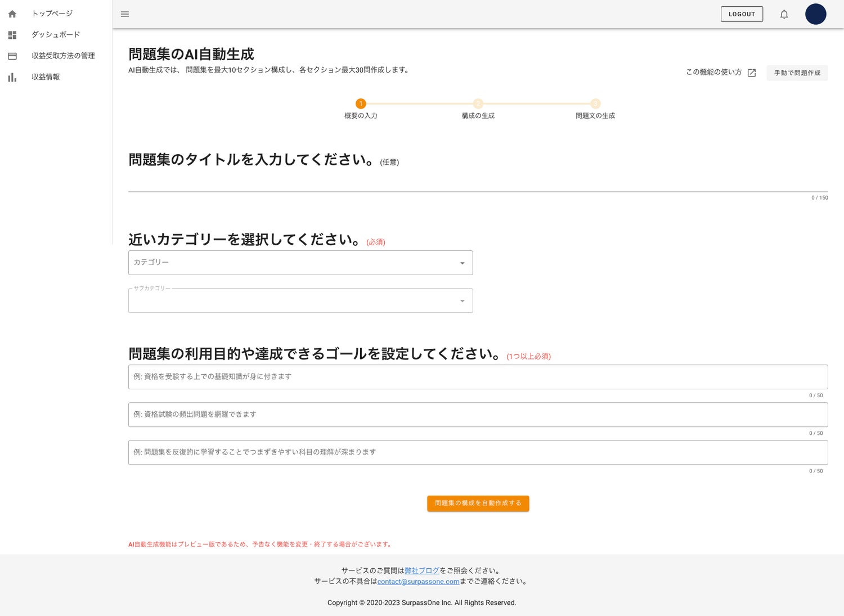
Task: Select 収益情報 in the sidebar
Action: [46, 77]
